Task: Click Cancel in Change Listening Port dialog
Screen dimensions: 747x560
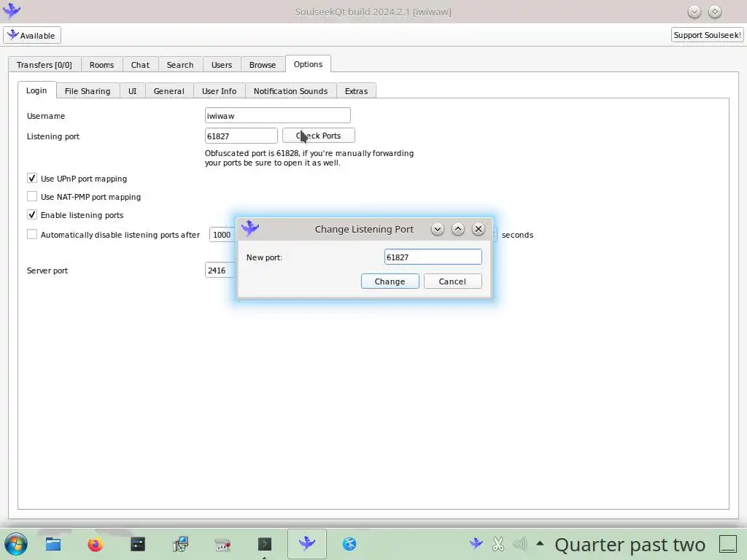Action: pyautogui.click(x=452, y=281)
